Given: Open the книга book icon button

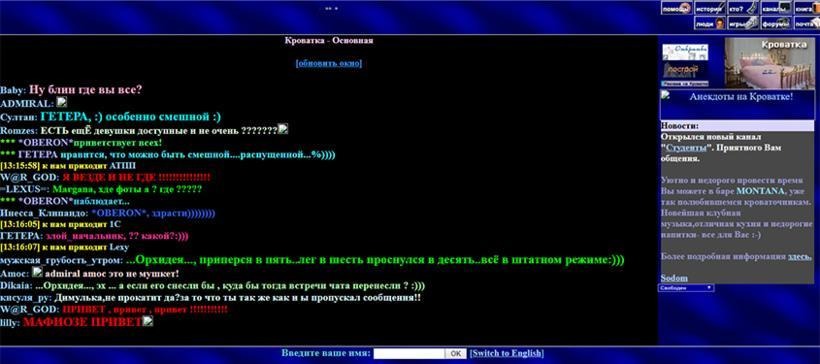Looking at the screenshot, I should [807, 8].
